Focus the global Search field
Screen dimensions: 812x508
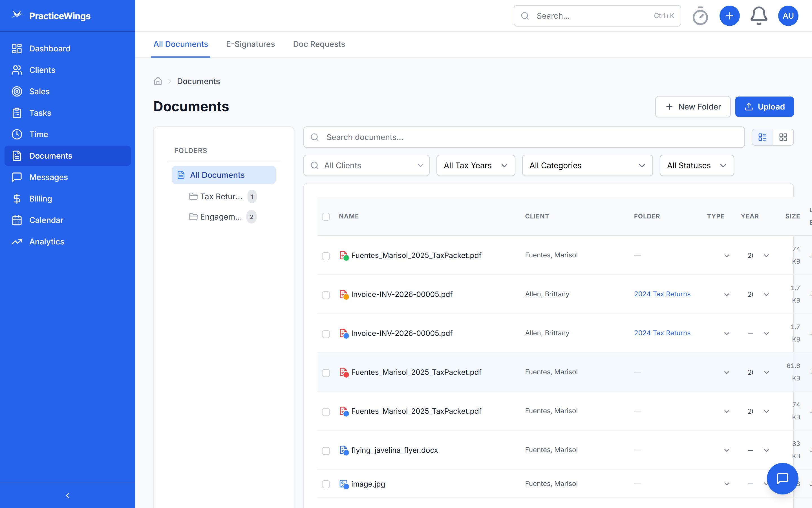[x=597, y=16]
